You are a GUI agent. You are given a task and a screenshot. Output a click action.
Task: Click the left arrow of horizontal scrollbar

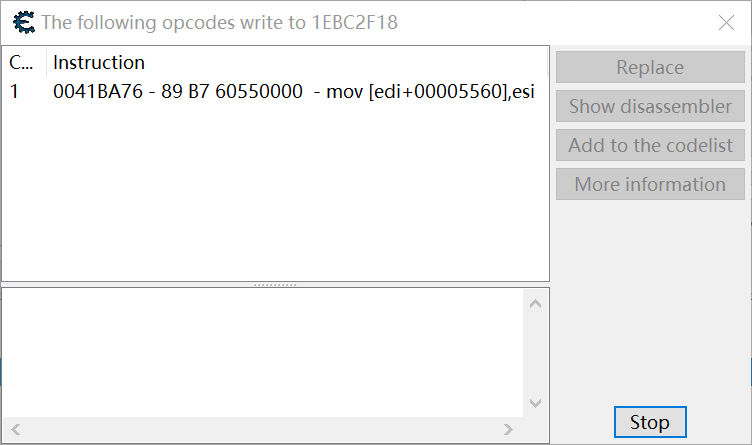click(x=16, y=429)
